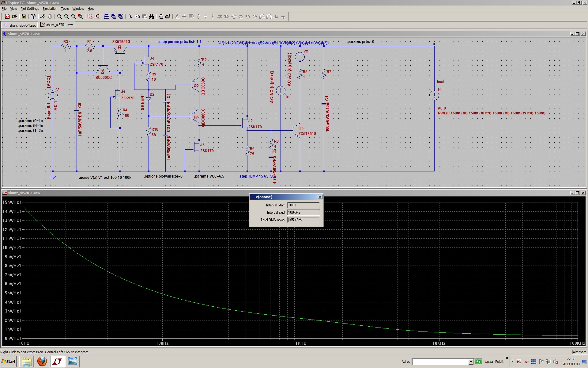The image size is (588, 368).
Task: Open the Simulation menu
Action: 50,9
